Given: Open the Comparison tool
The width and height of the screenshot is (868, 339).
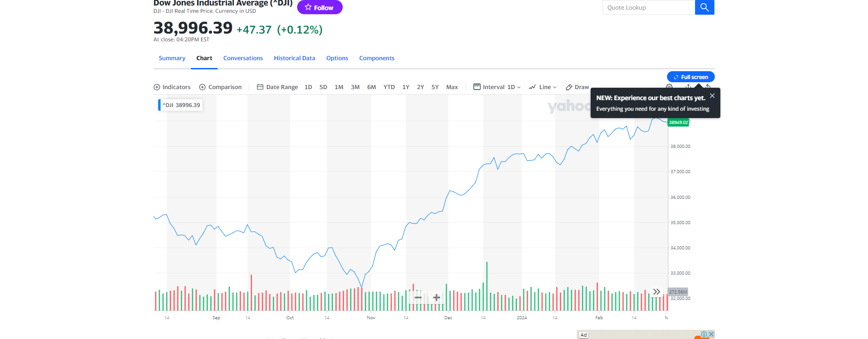Looking at the screenshot, I should tap(220, 87).
